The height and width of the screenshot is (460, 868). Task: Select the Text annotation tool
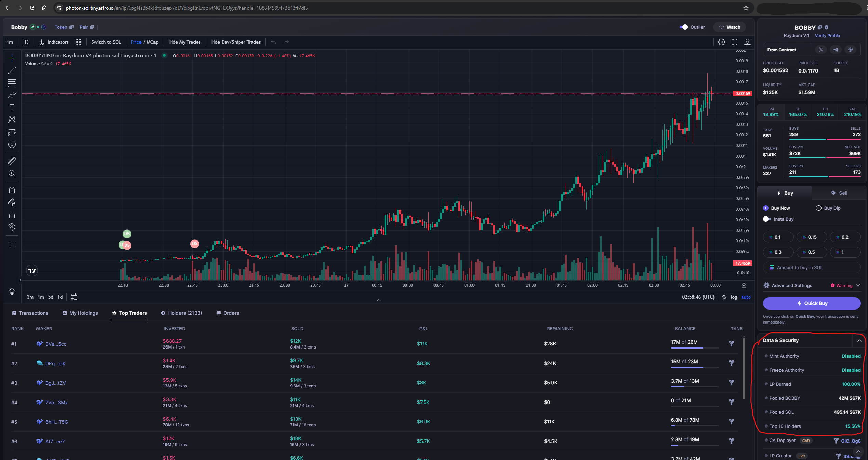coord(12,107)
